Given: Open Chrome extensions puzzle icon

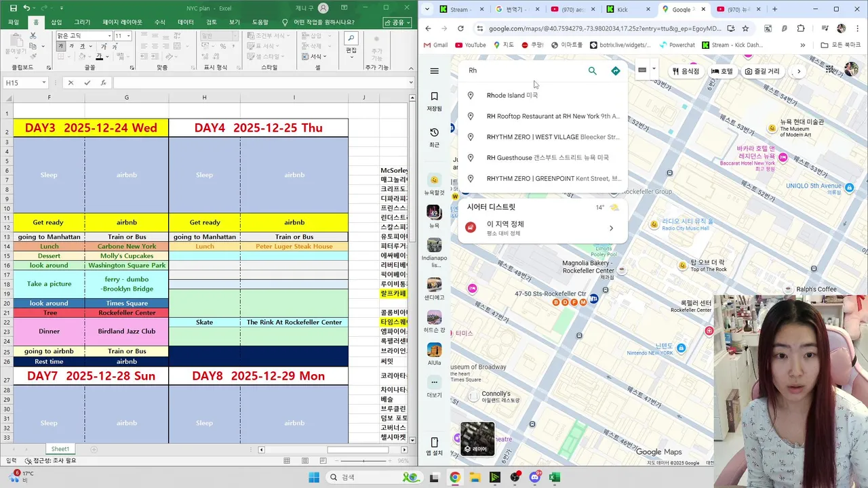Looking at the screenshot, I should pyautogui.click(x=801, y=28).
